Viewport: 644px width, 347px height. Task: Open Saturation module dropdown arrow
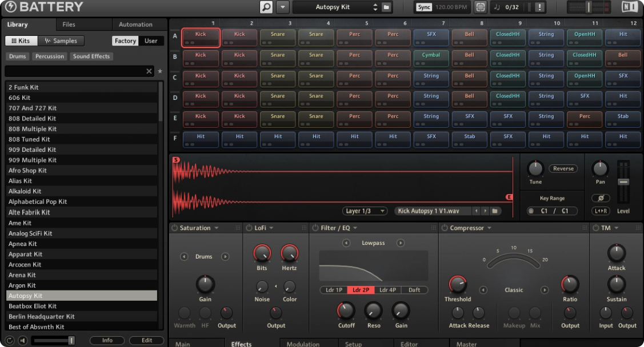pos(217,228)
